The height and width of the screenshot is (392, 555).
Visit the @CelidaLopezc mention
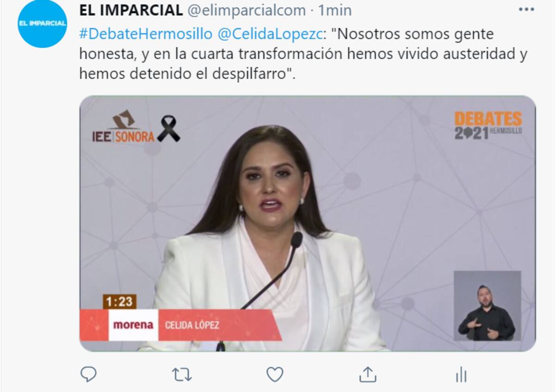pyautogui.click(x=269, y=34)
